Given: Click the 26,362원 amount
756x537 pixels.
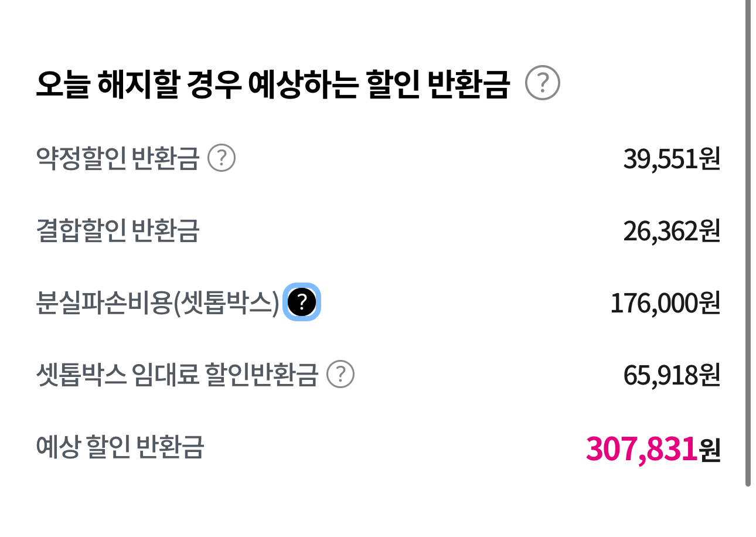Looking at the screenshot, I should click(x=671, y=232).
